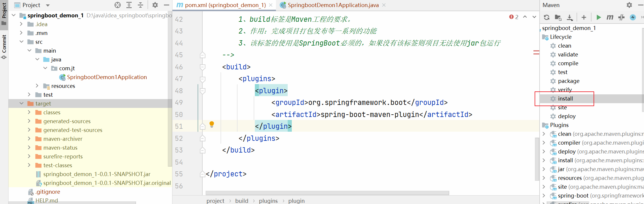644x204 pixels.
Task: Open Project panel settings gear
Action: click(155, 5)
